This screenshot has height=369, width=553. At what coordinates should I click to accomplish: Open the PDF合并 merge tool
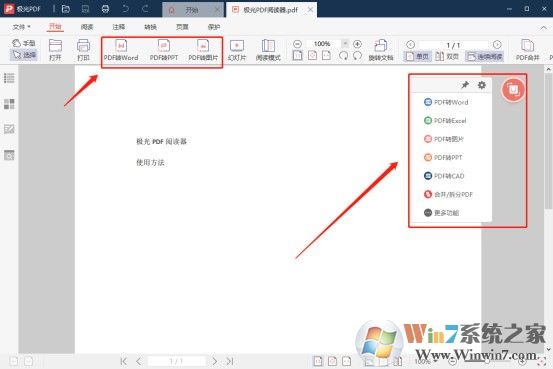tap(527, 50)
